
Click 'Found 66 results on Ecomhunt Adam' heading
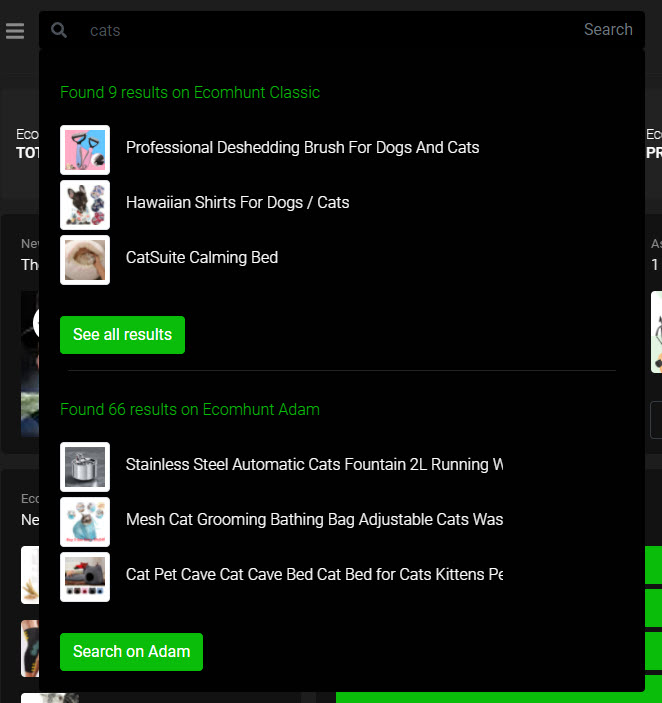(190, 409)
